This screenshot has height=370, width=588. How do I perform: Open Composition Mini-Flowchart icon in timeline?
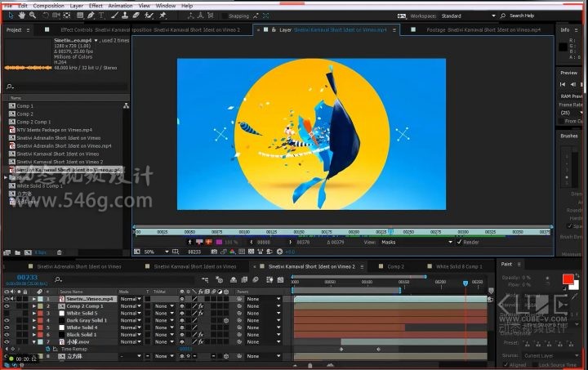click(205, 279)
